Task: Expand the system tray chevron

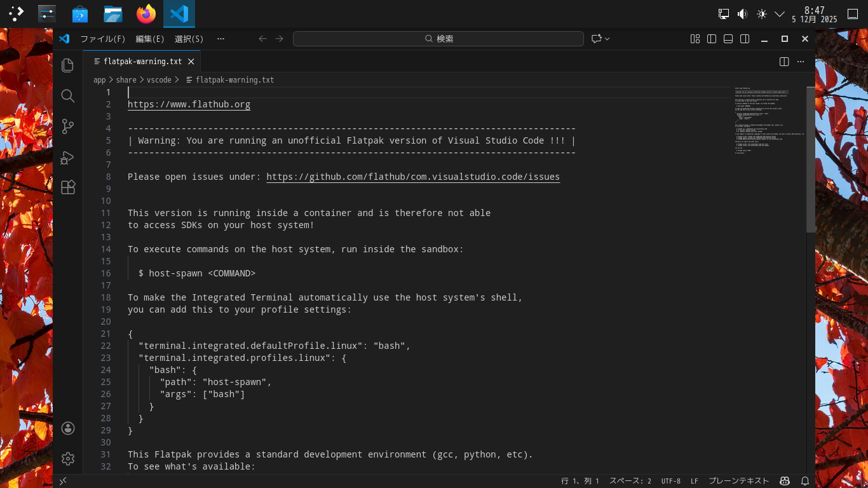Action: pos(780,13)
